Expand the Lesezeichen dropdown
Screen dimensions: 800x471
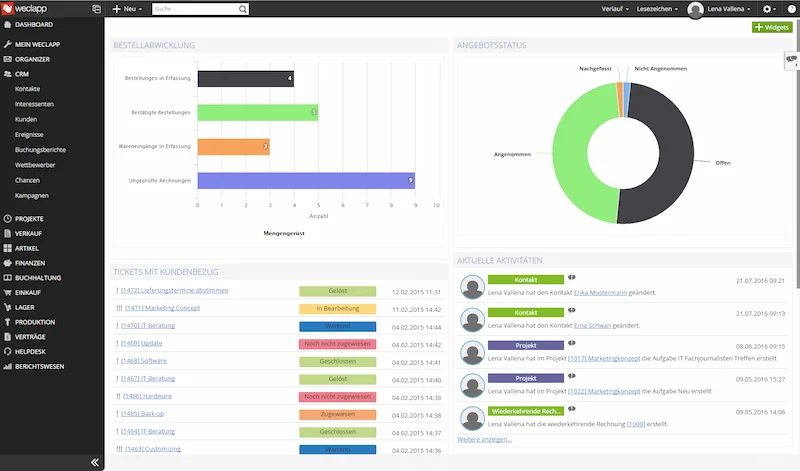click(x=659, y=8)
